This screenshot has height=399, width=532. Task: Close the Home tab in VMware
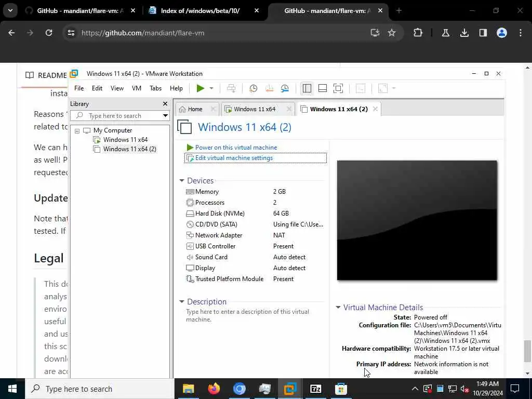213,109
